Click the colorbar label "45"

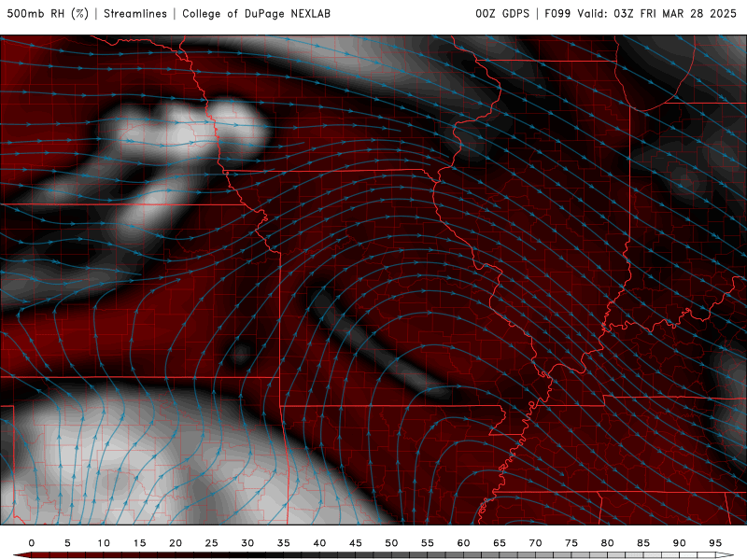[x=356, y=543]
